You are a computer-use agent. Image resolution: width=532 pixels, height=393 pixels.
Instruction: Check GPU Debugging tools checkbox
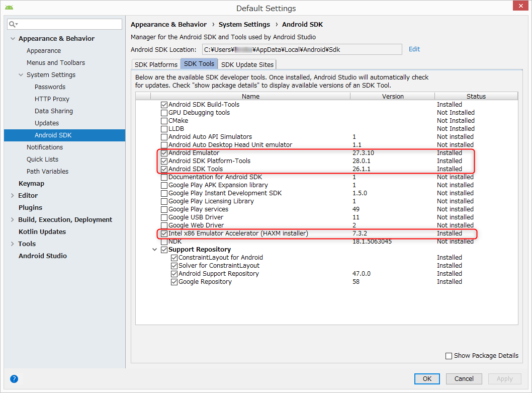point(164,113)
